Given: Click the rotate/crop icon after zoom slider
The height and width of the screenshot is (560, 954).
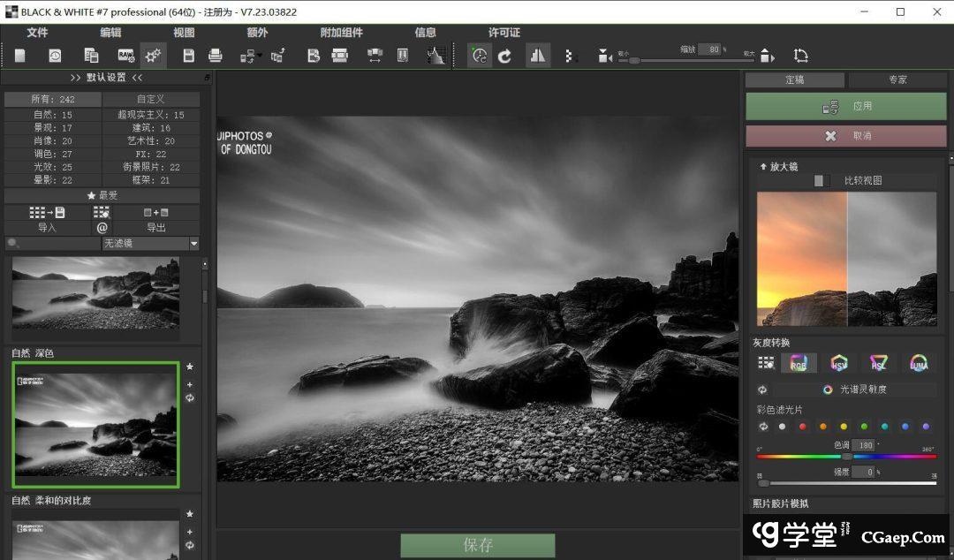Looking at the screenshot, I should 800,56.
